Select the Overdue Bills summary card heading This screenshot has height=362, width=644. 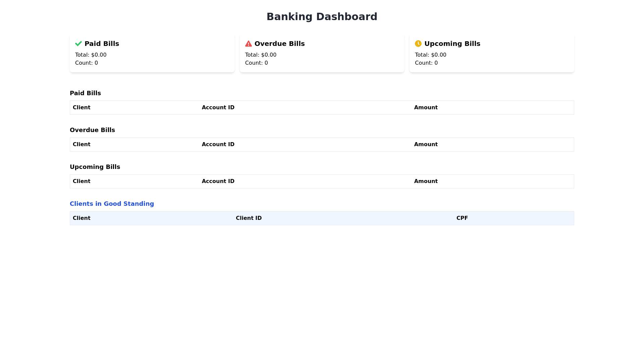279,44
